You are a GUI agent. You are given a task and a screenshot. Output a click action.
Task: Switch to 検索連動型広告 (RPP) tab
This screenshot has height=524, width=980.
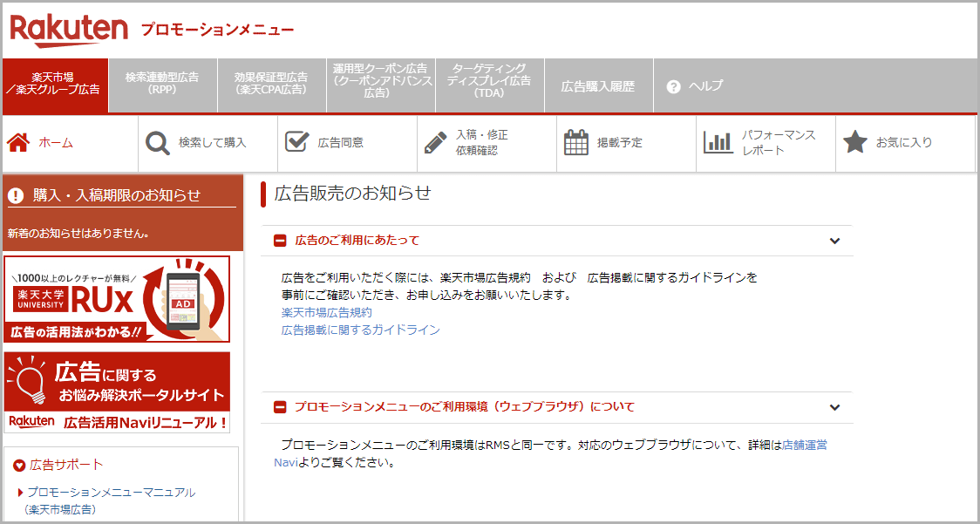[162, 85]
